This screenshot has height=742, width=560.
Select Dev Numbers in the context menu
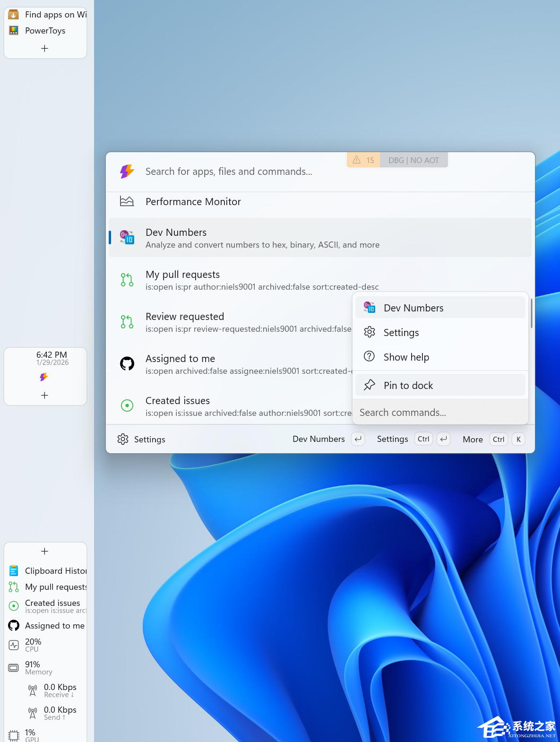[440, 308]
